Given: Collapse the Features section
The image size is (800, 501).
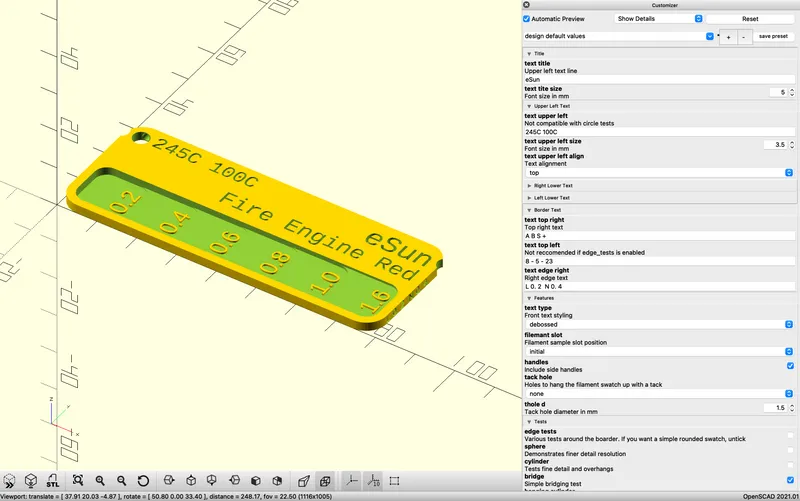Looking at the screenshot, I should coord(529,298).
